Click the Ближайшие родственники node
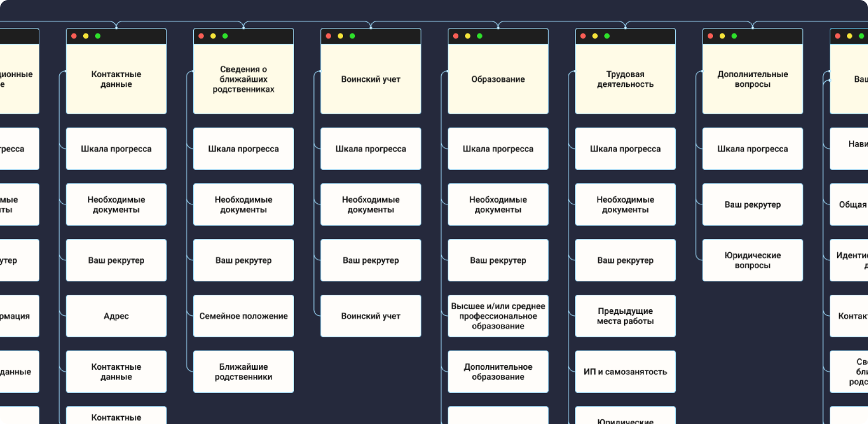The height and width of the screenshot is (424, 868). click(243, 372)
